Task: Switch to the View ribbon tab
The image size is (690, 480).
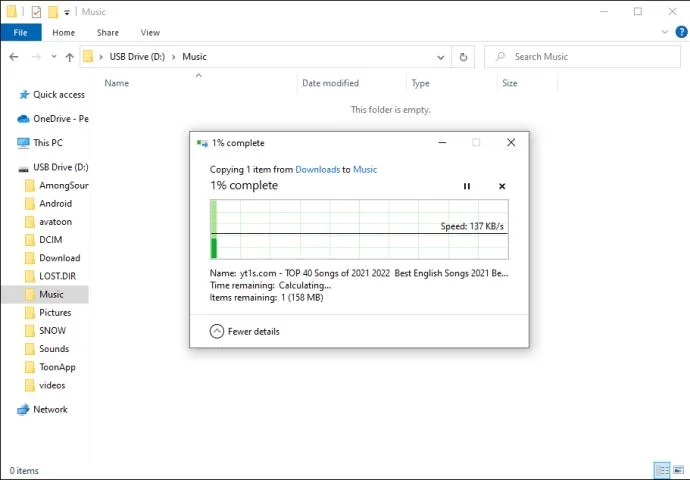Action: [150, 33]
